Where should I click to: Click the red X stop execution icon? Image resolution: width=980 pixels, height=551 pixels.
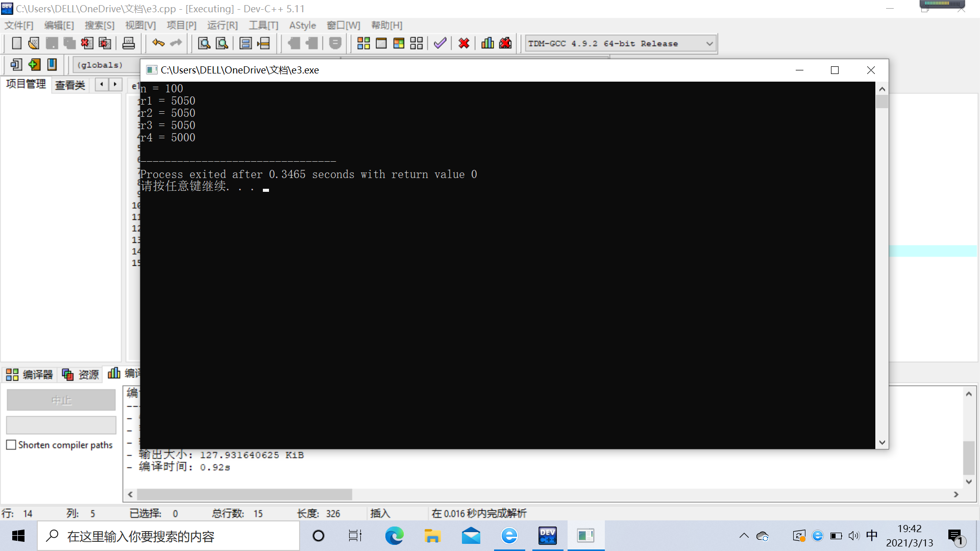pos(464,43)
